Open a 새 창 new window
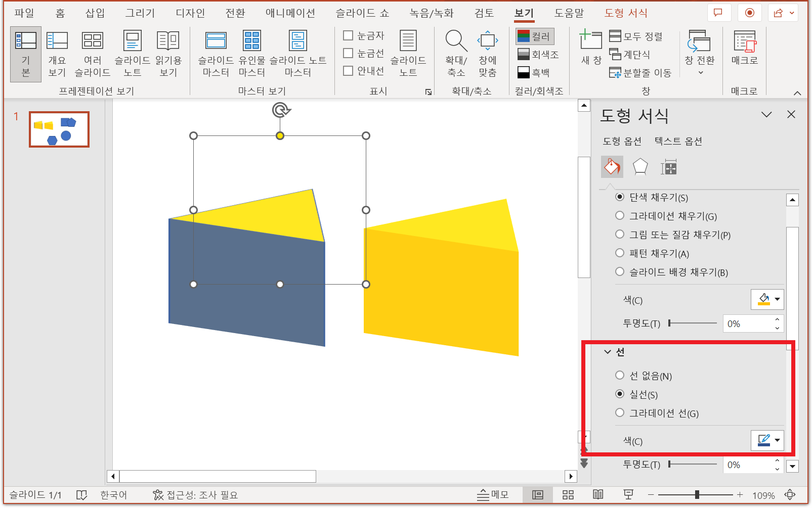The width and height of the screenshot is (812, 509). [x=591, y=49]
